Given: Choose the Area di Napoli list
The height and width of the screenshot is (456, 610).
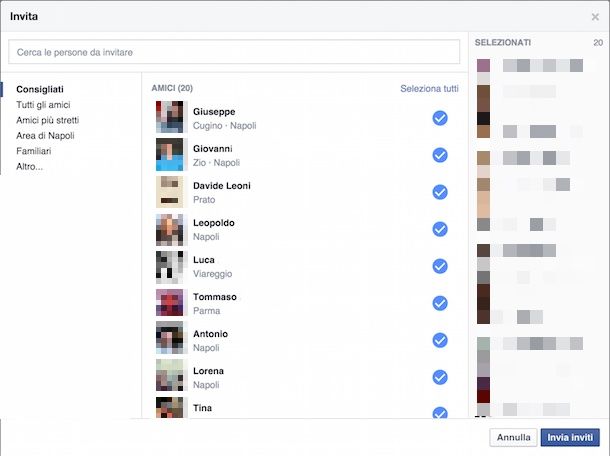Looking at the screenshot, I should [x=45, y=135].
